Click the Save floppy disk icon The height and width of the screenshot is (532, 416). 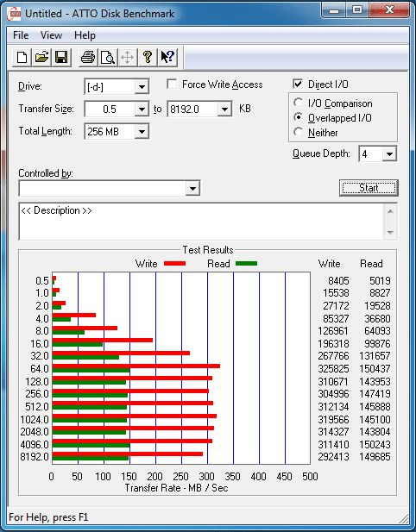click(x=61, y=57)
